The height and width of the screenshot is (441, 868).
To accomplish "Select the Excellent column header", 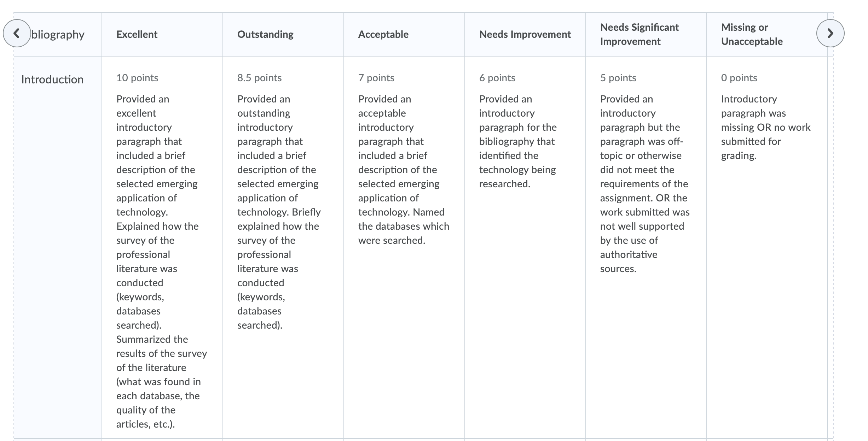I will [137, 34].
